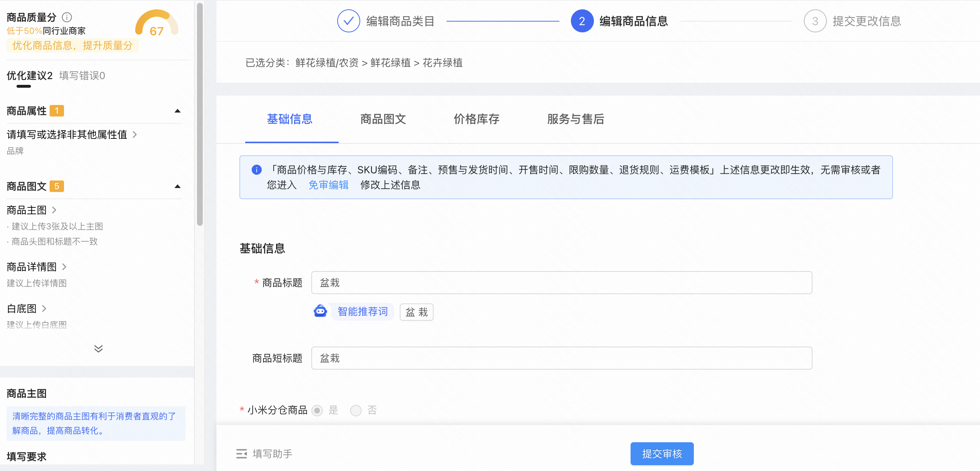Select the 商品图文 tab
This screenshot has width=980, height=471.
383,119
